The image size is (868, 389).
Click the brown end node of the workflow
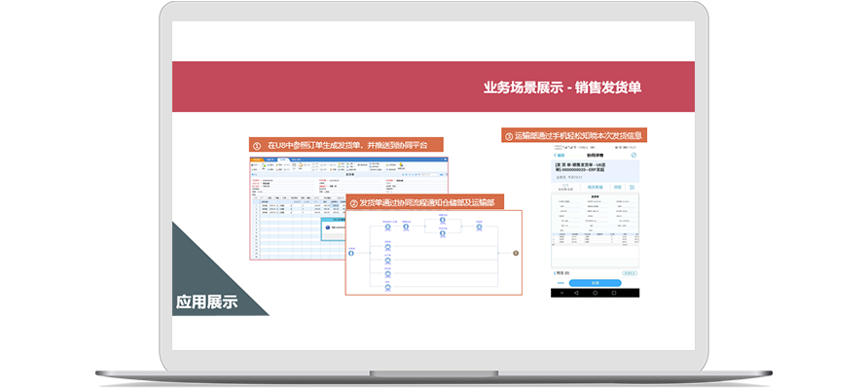(x=516, y=254)
